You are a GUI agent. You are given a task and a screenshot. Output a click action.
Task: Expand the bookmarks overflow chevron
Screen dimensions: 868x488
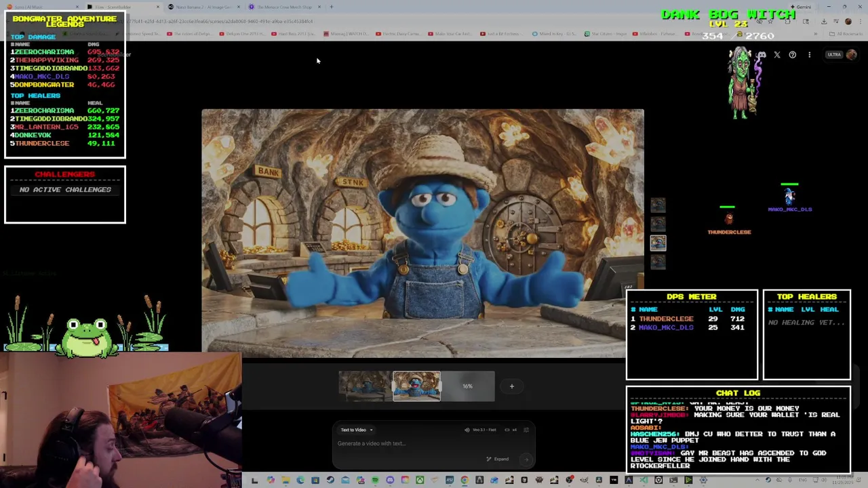[x=815, y=34]
